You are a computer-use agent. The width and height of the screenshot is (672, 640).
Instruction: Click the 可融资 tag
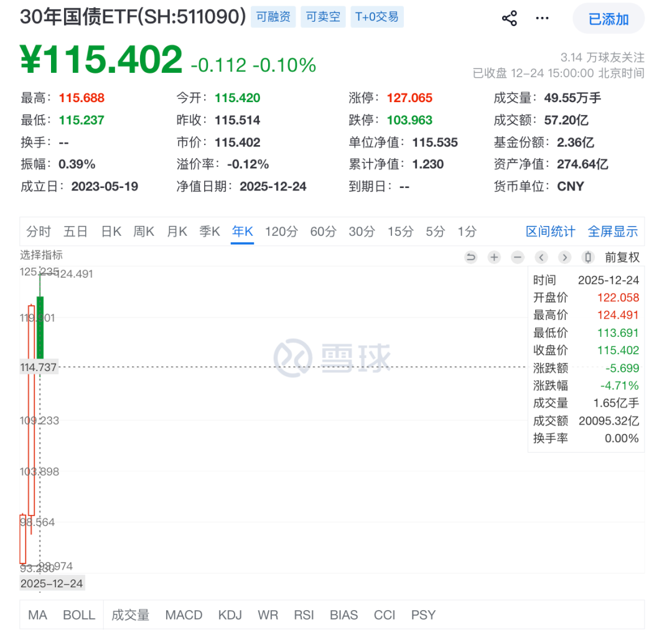[x=273, y=17]
